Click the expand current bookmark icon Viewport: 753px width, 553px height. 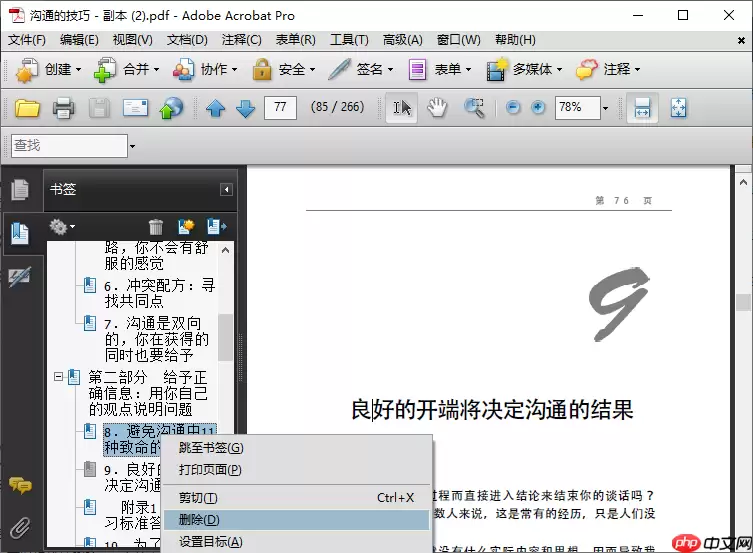click(217, 227)
